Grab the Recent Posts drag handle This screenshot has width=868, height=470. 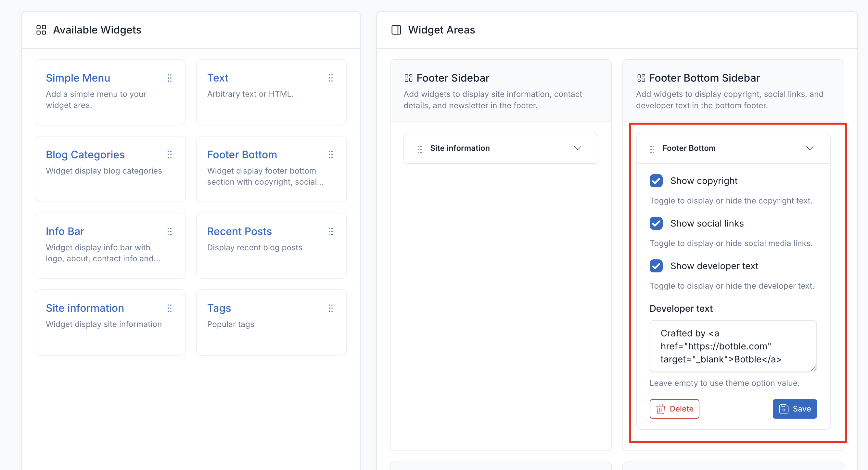click(331, 231)
